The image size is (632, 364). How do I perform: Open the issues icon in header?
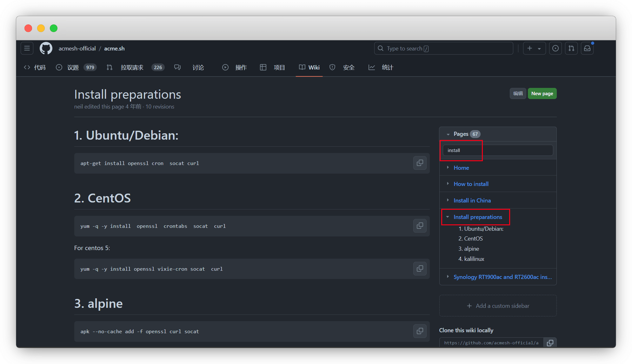pos(555,48)
